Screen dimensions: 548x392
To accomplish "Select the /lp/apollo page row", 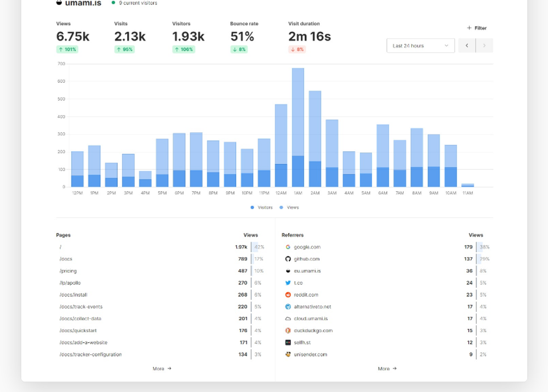I will [x=162, y=283].
